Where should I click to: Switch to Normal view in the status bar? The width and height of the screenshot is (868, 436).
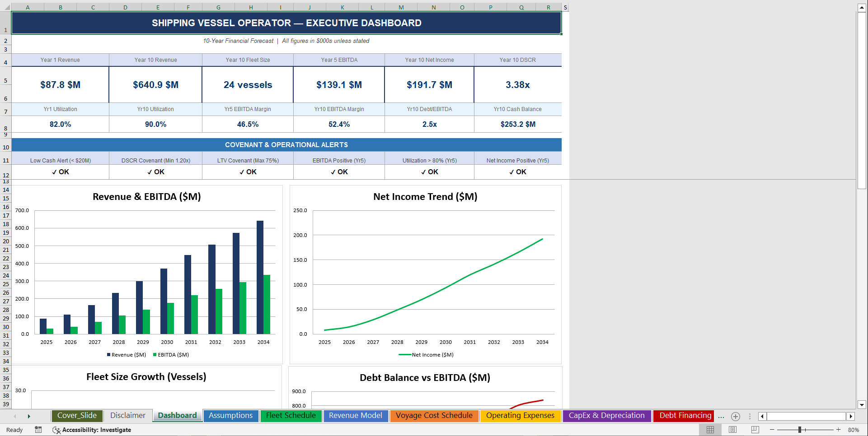tap(710, 430)
